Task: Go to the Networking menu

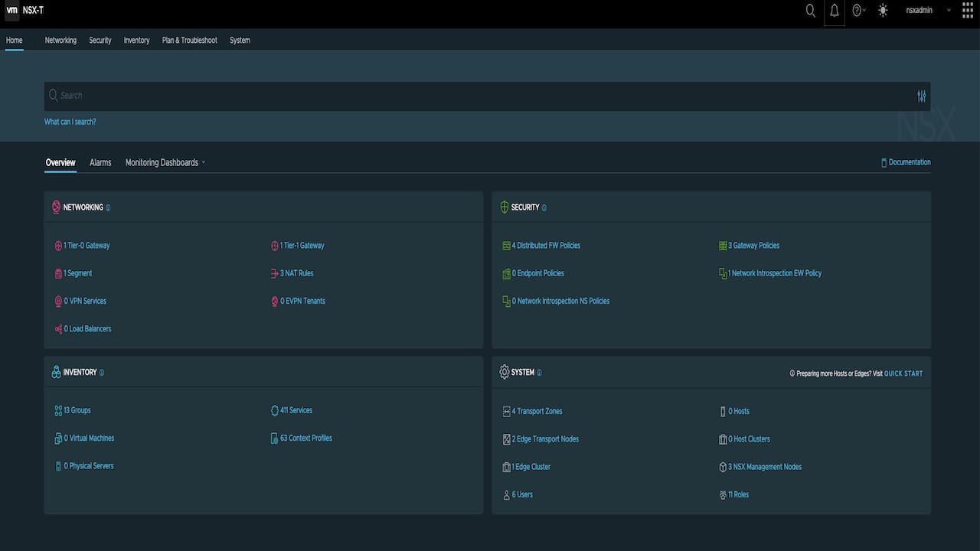Action: pos(60,41)
